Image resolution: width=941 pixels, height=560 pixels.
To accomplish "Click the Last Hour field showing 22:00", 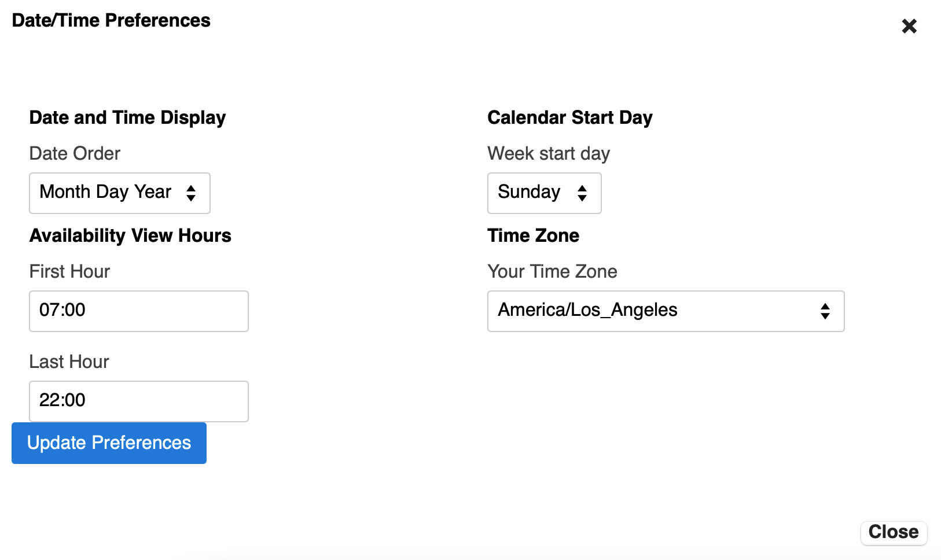I will [x=139, y=401].
